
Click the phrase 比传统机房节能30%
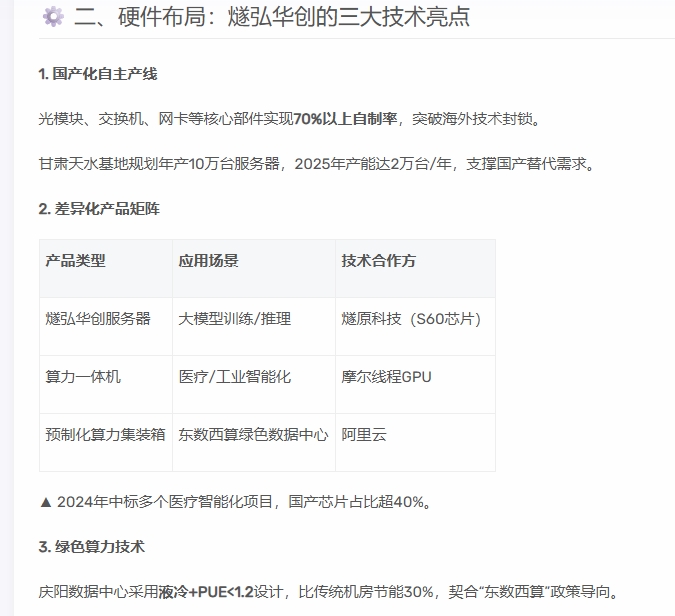(x=366, y=592)
